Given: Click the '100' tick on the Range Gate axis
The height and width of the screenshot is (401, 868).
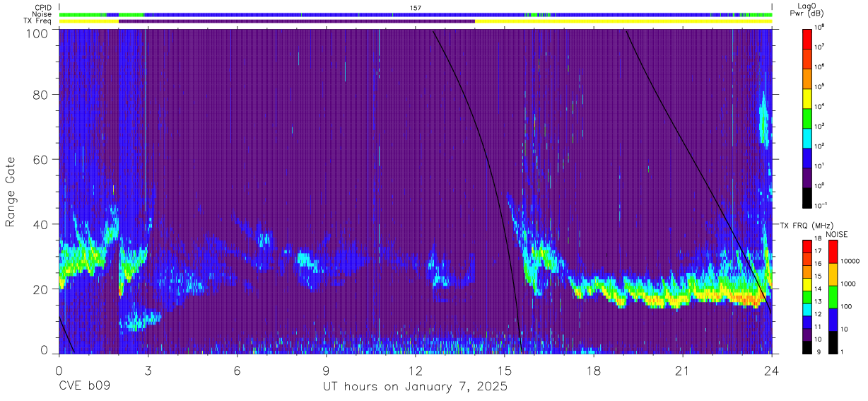Looking at the screenshot, I should [x=37, y=33].
